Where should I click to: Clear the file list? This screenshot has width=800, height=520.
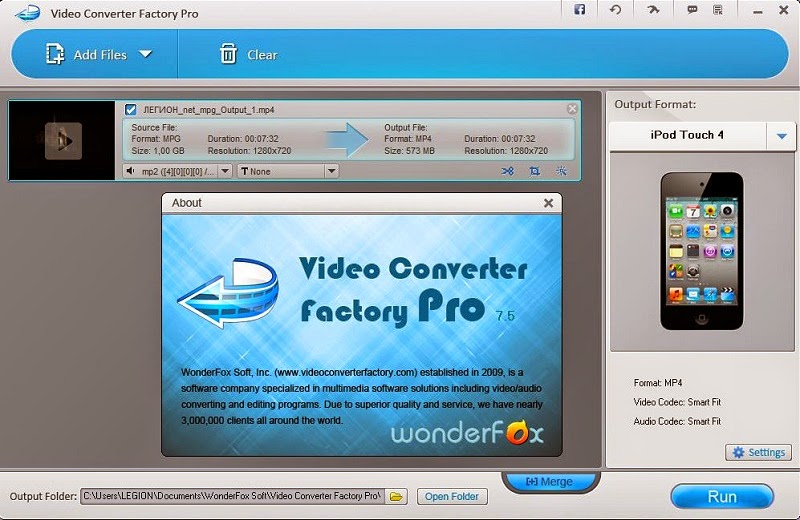pos(248,55)
